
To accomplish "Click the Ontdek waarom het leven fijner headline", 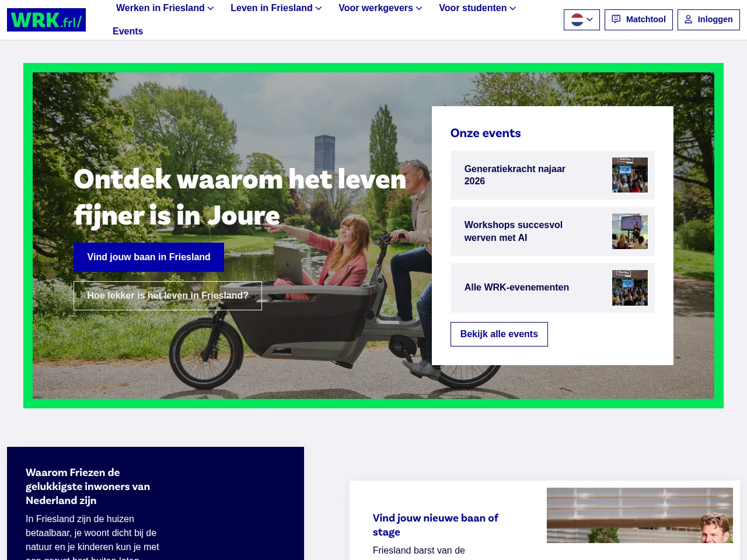I will [240, 197].
